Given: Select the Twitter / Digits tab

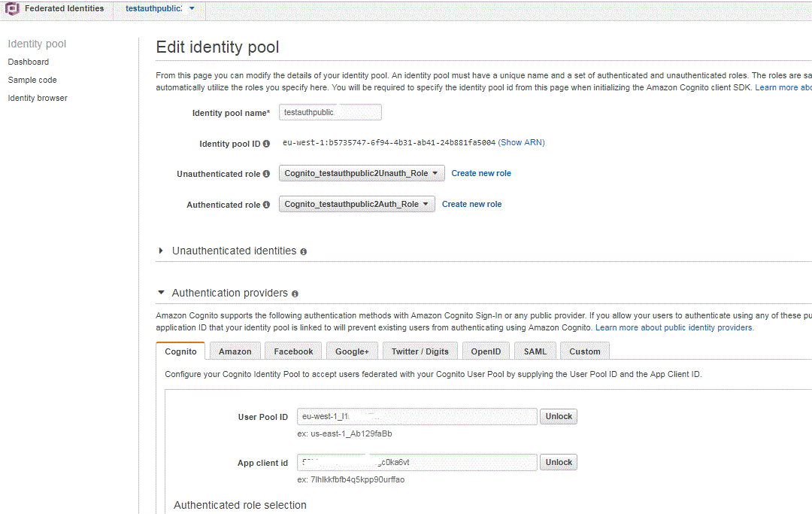Looking at the screenshot, I should (x=420, y=351).
